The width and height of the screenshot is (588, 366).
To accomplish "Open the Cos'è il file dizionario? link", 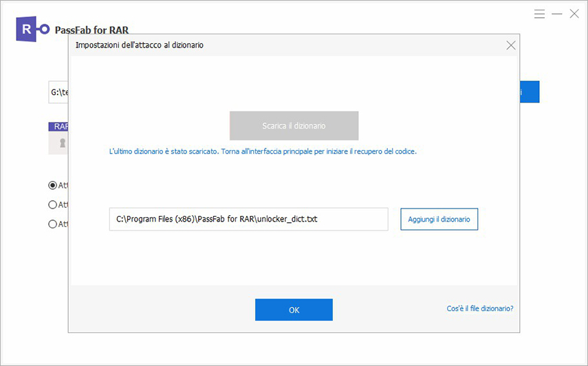I will tap(479, 309).
